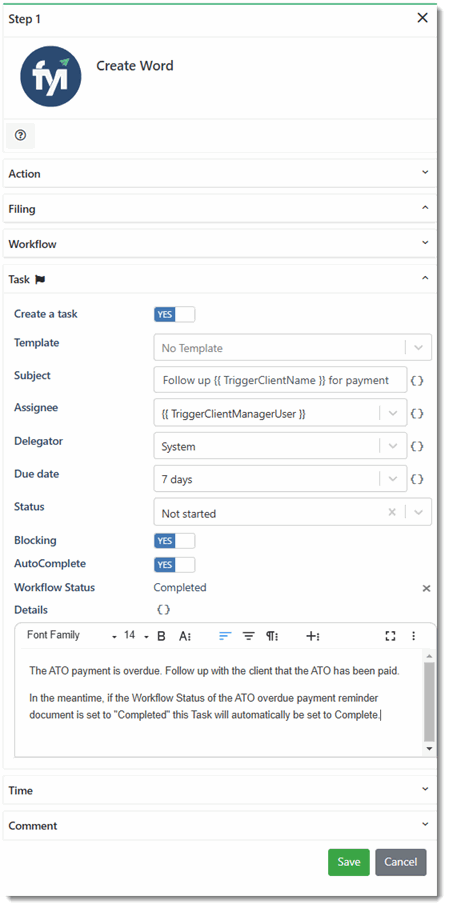The height and width of the screenshot is (908, 449).
Task: Click the Cancel button
Action: 401,862
